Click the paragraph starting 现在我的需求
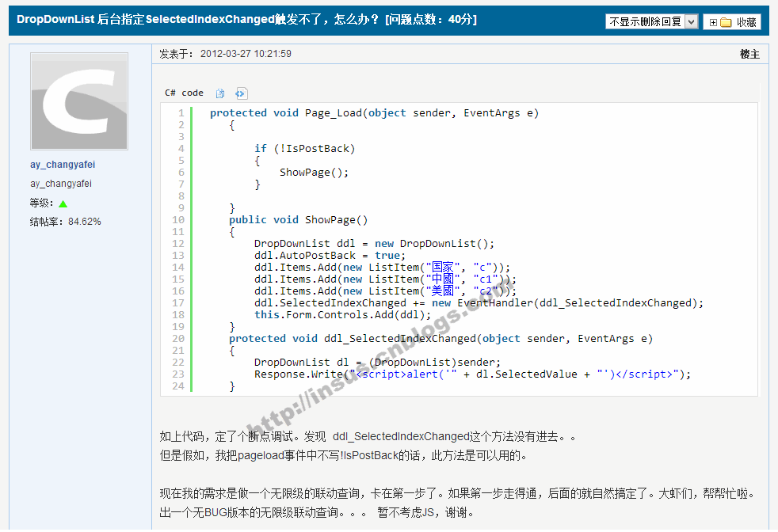 click(457, 493)
